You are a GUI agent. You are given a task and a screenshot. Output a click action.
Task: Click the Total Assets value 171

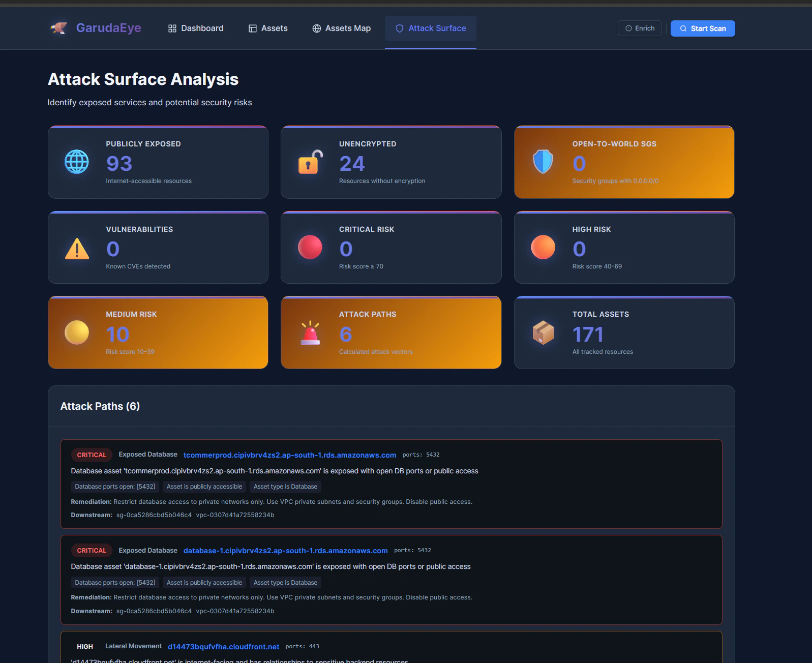point(588,334)
